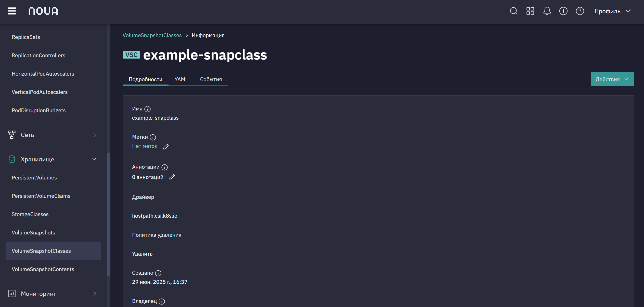Screen dimensions: 644x307
Task: Open StorageClasses in the sidebar
Action: click(30, 214)
